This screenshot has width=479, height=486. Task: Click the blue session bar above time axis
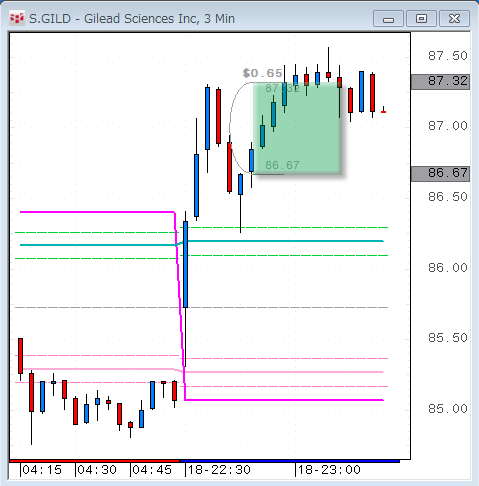pos(289,461)
